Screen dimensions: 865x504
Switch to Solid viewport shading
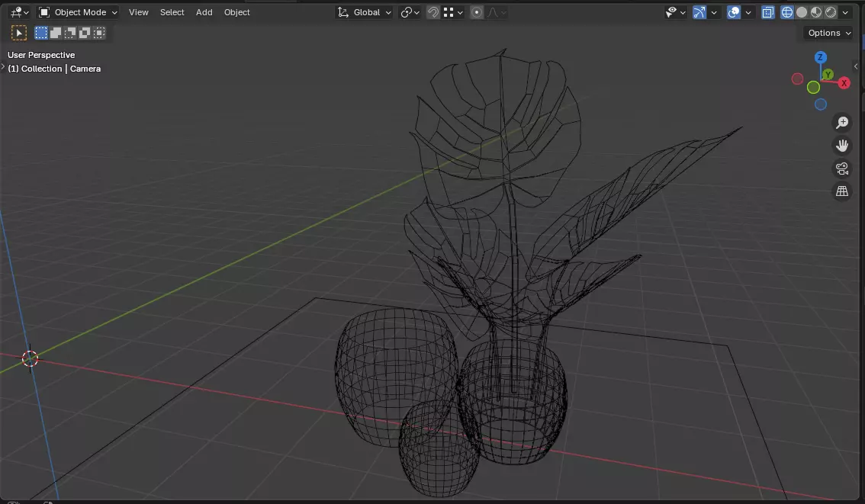802,12
